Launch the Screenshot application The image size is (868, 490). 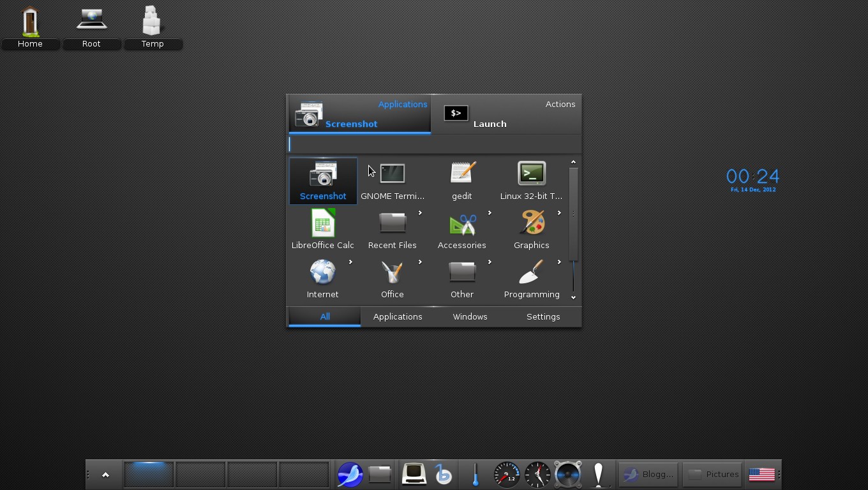coord(322,181)
